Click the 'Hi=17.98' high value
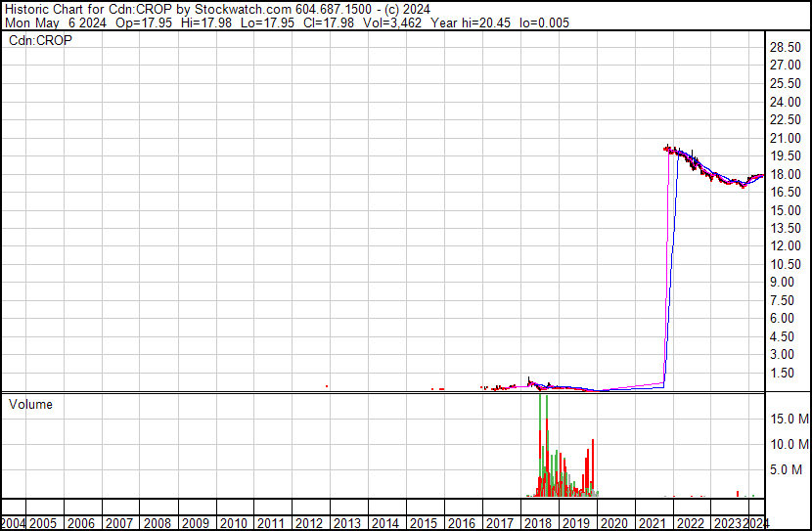Viewport: 812px width, 531px height. tap(206, 22)
